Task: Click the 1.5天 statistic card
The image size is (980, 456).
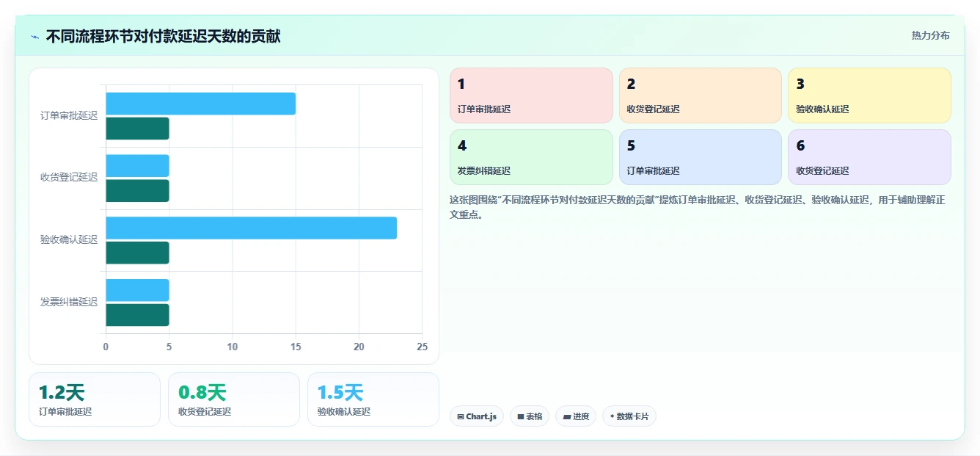Action: (373, 399)
